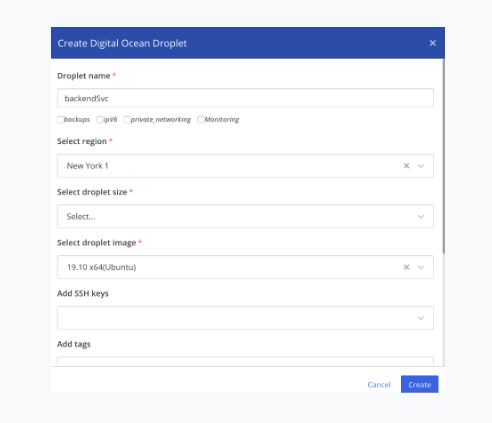
Task: Click the dialog's vertical scrollbar
Action: (444, 157)
